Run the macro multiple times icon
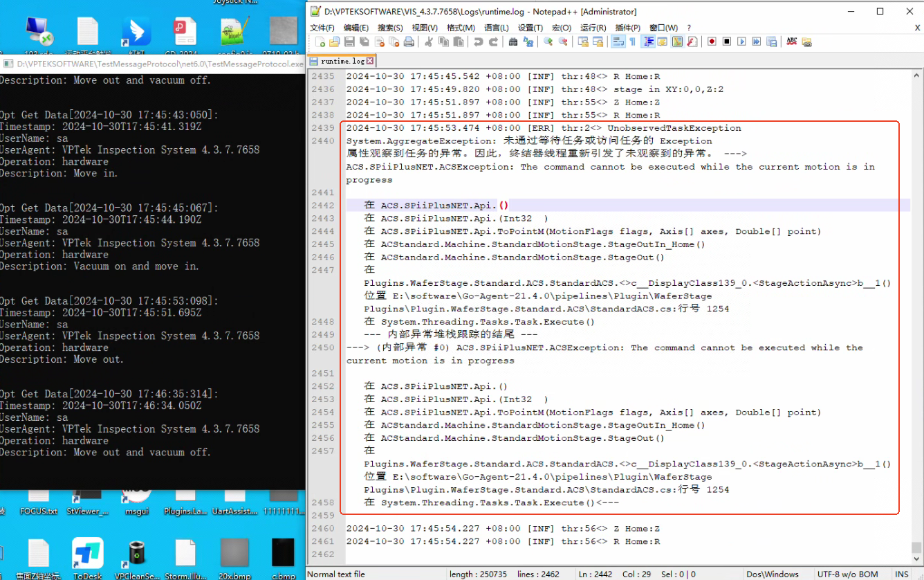The image size is (924, 580). [757, 42]
